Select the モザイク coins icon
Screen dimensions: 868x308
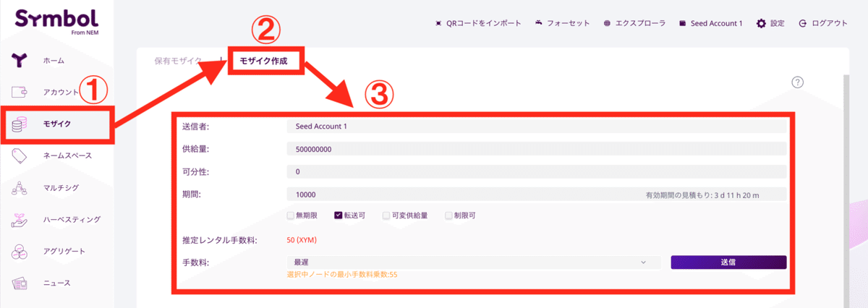click(20, 124)
